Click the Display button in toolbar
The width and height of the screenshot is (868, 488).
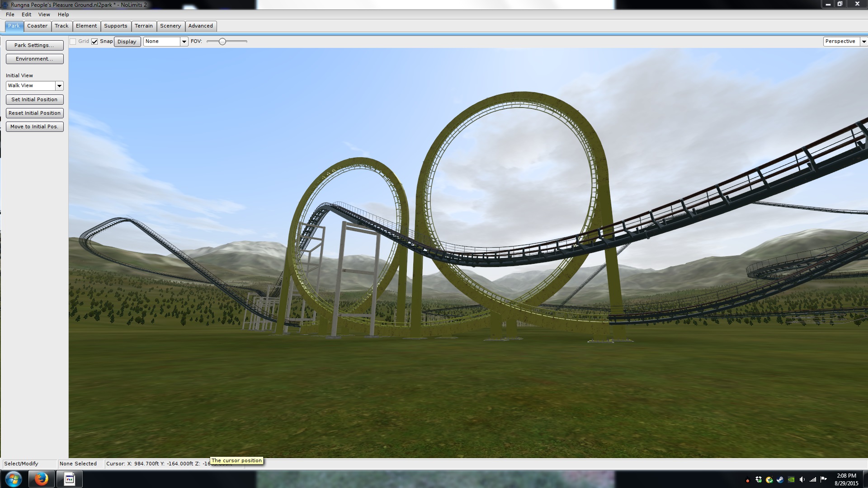[127, 42]
